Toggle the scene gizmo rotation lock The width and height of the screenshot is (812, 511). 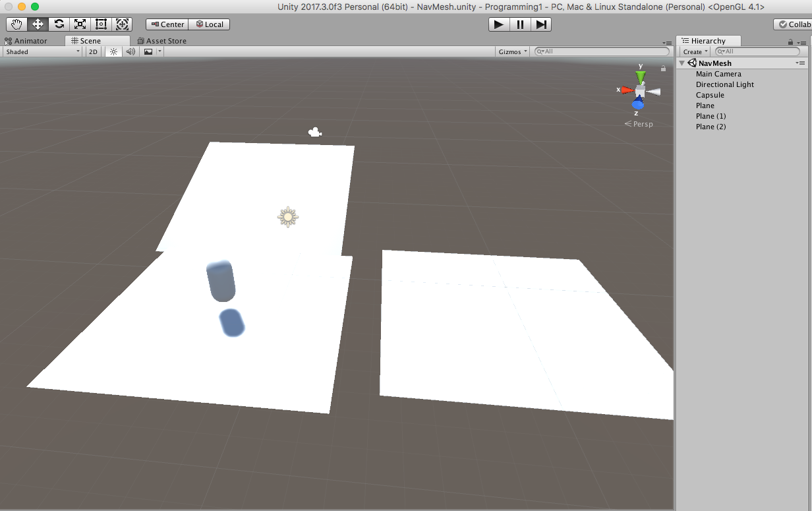pyautogui.click(x=663, y=68)
